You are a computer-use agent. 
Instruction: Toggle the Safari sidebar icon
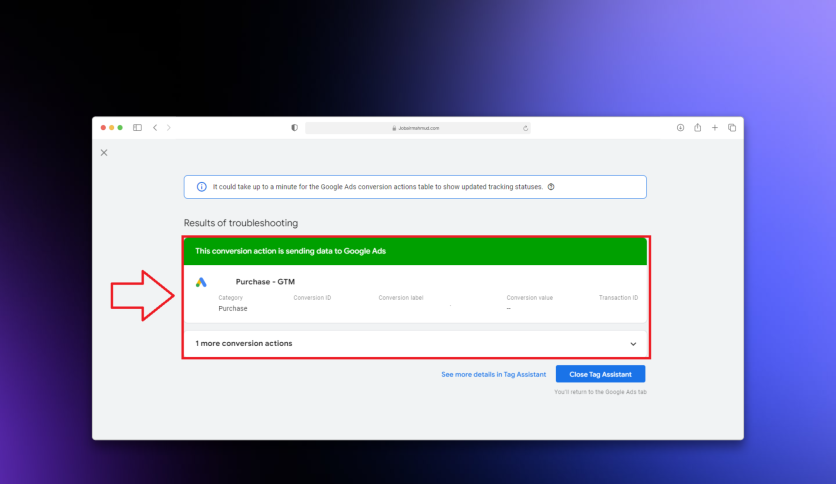137,127
